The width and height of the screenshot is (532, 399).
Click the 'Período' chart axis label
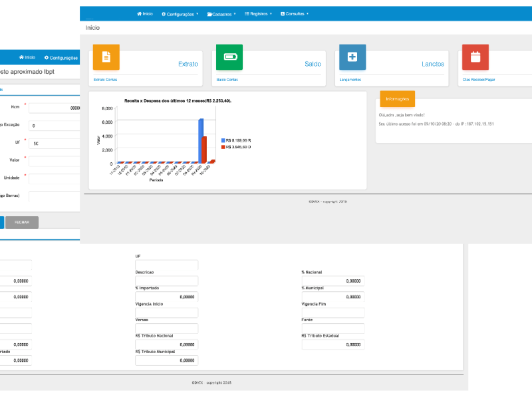pyautogui.click(x=156, y=180)
